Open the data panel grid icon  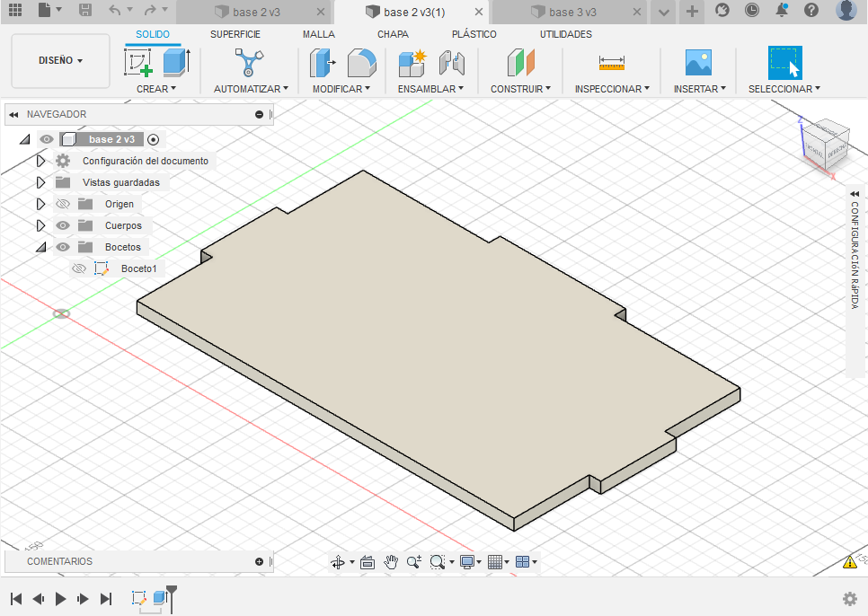(15, 10)
